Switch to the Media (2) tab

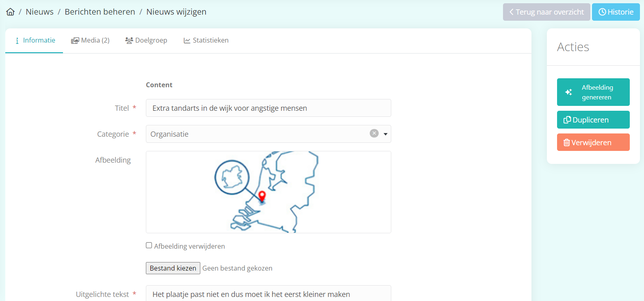click(x=90, y=40)
